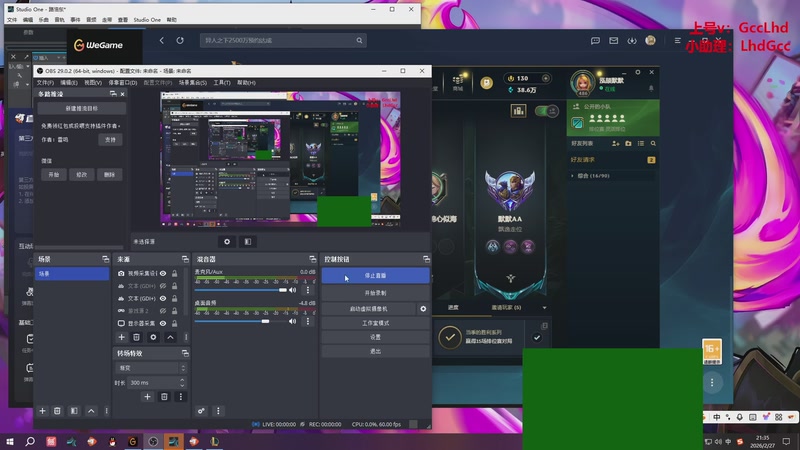Screen dimensions: 800x450
Task: Toggle the green League lobby party switch
Action: point(547,111)
